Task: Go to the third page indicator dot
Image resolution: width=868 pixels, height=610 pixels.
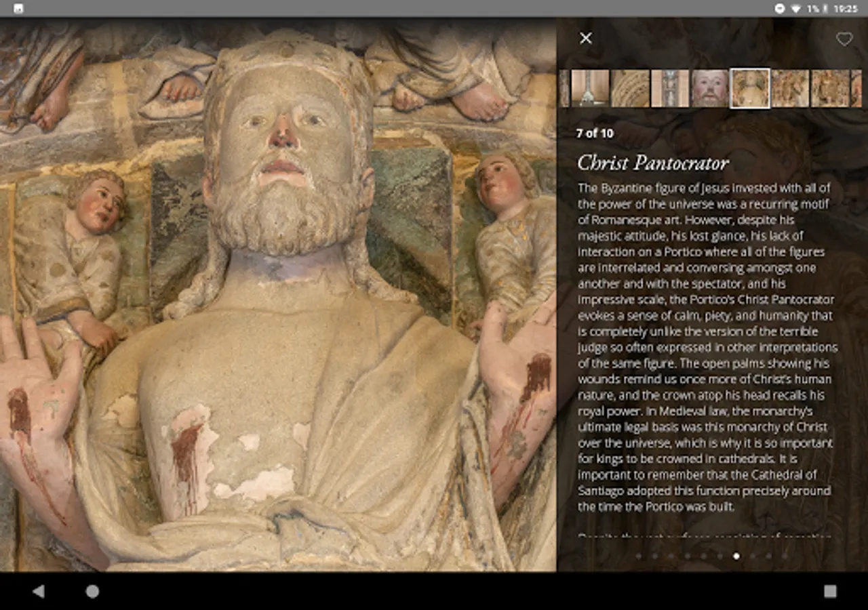Action: (671, 556)
